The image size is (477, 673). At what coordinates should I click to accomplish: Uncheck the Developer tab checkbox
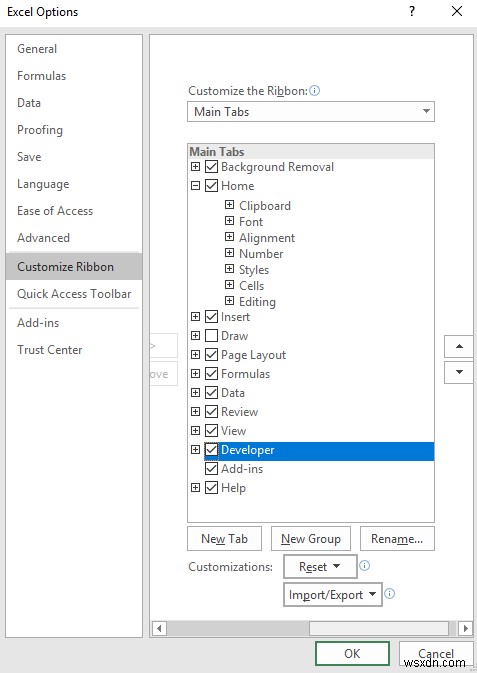coord(211,449)
